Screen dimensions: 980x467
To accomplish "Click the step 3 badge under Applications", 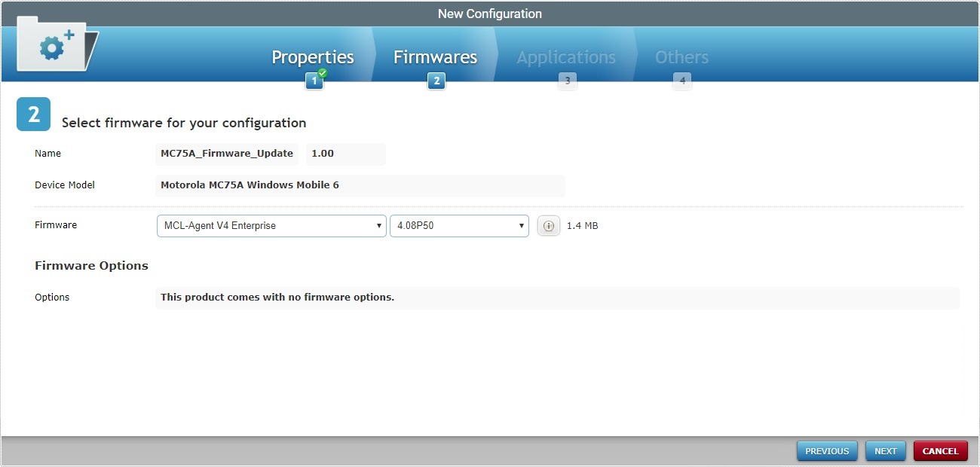I will click(567, 81).
